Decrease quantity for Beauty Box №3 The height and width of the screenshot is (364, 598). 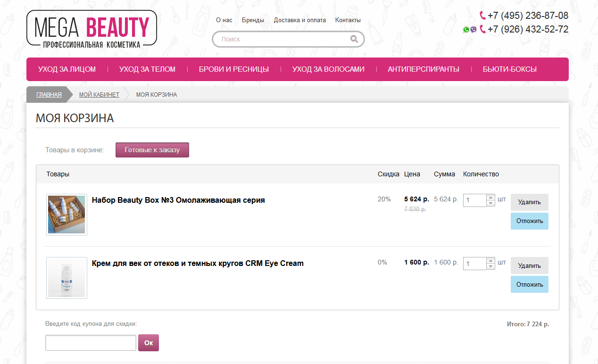pos(490,203)
